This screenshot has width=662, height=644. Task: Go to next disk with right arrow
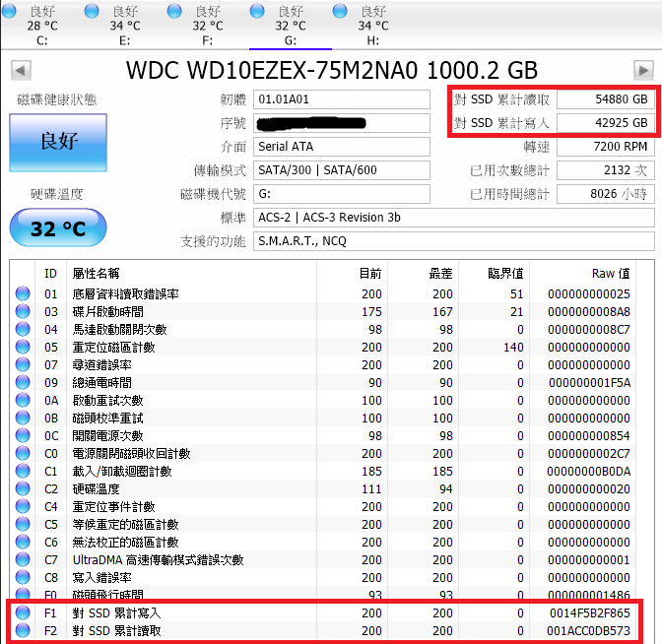[643, 70]
